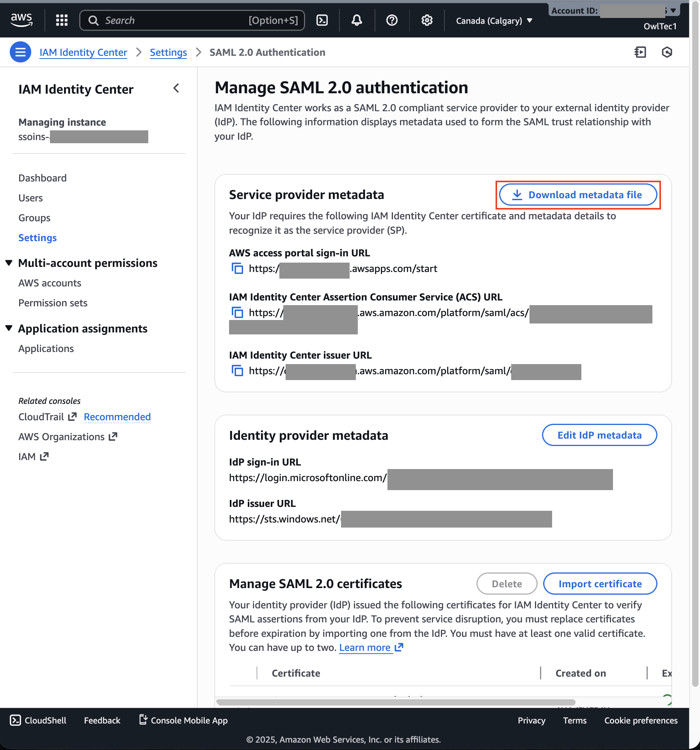This screenshot has width=700, height=750.
Task: Copy the IAM Identity Center issuer URL
Action: (x=237, y=371)
